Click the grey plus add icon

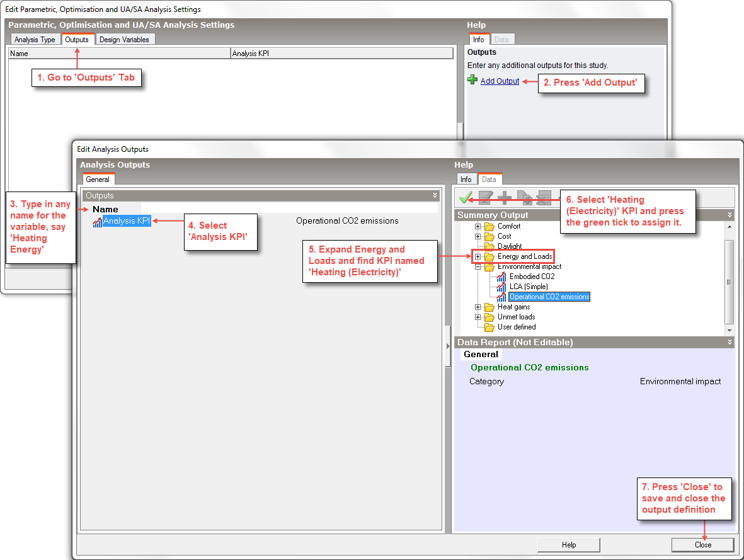(505, 198)
